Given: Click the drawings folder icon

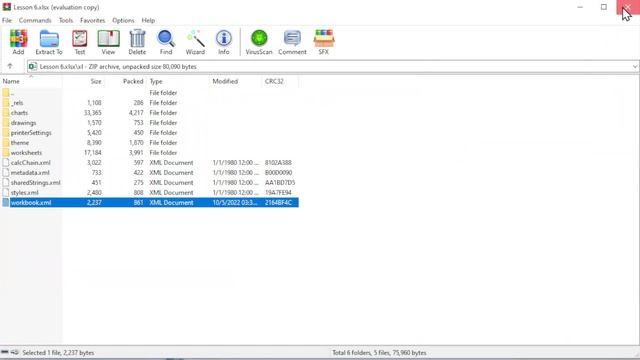Looking at the screenshot, I should [x=6, y=123].
